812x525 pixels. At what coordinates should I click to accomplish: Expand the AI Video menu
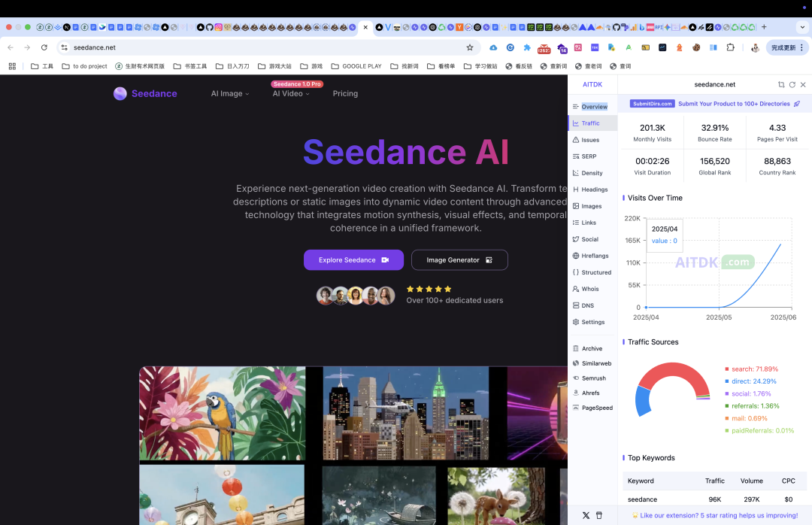pyautogui.click(x=291, y=94)
